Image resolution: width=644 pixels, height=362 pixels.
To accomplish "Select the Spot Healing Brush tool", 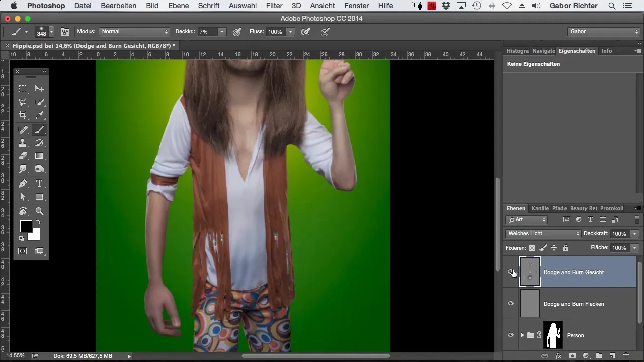I will click(23, 130).
